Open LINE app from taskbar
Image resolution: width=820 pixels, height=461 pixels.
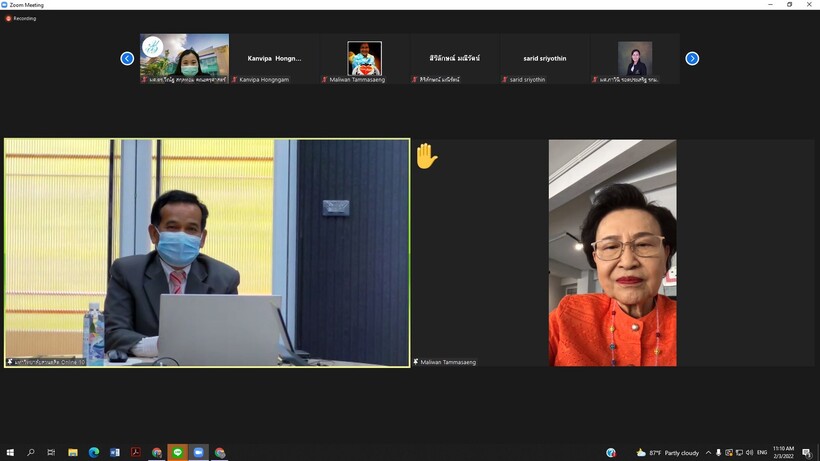(178, 452)
